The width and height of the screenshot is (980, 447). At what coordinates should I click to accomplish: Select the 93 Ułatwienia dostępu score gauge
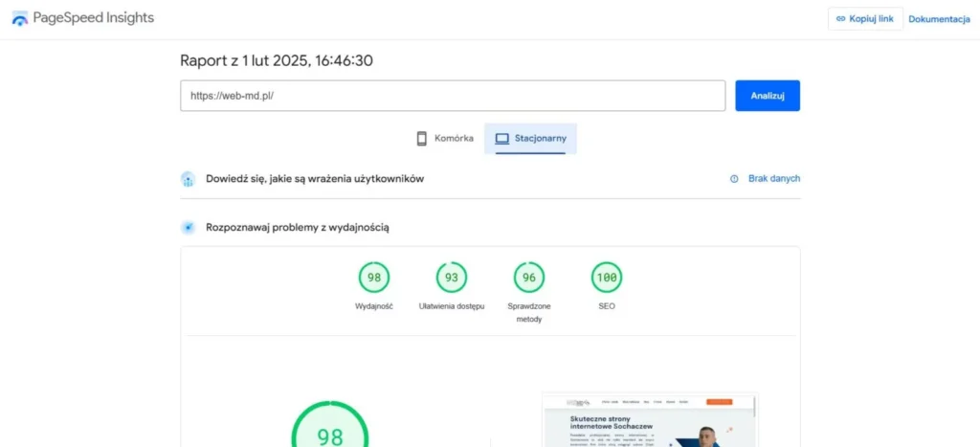pyautogui.click(x=452, y=278)
